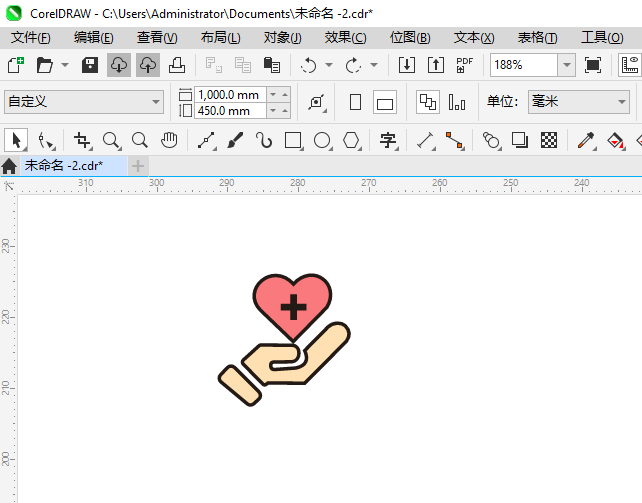Open the units dropdown
The width and height of the screenshot is (642, 503).
pos(579,102)
